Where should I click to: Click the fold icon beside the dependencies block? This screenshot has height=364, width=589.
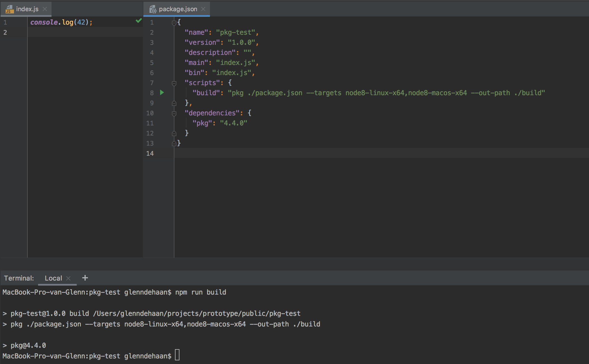(x=174, y=113)
